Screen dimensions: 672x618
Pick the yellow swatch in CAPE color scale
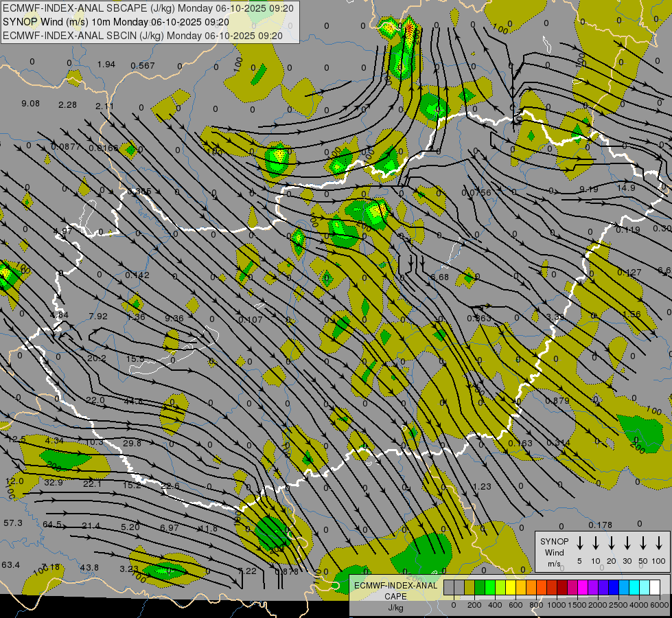pos(511,588)
